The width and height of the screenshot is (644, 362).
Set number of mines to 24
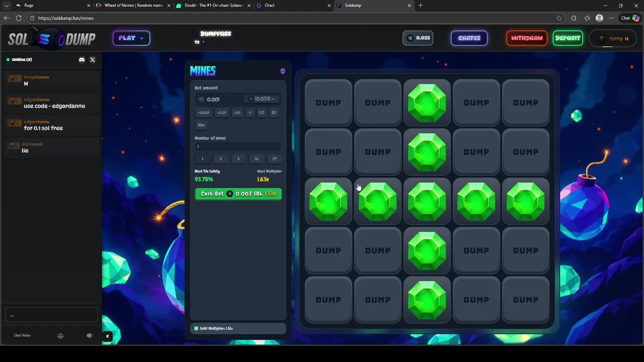[274, 159]
